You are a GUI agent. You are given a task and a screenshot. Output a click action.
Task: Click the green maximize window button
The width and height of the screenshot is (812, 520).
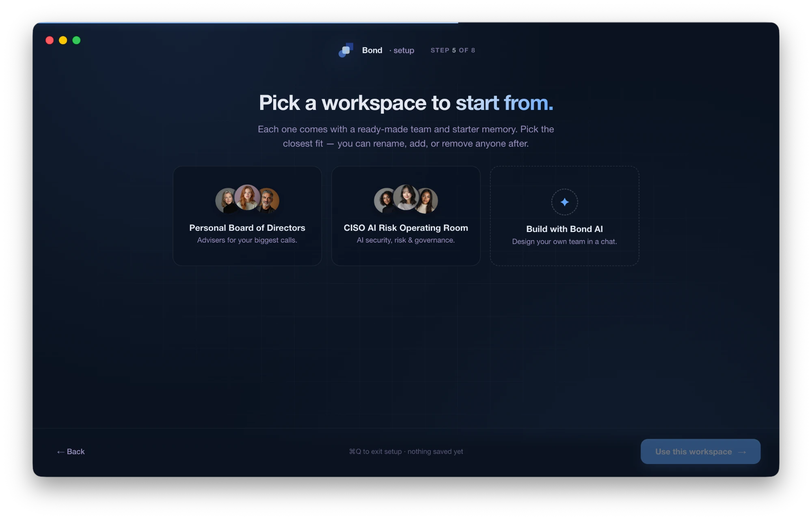[76, 40]
